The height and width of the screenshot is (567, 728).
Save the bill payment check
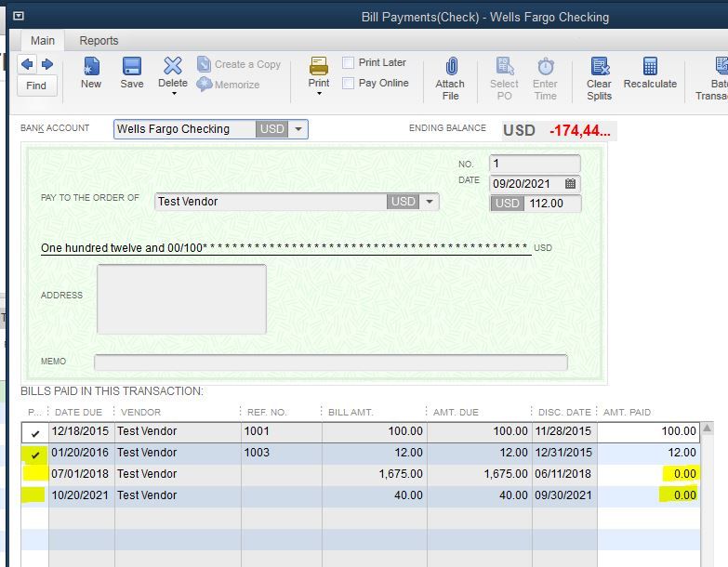132,73
